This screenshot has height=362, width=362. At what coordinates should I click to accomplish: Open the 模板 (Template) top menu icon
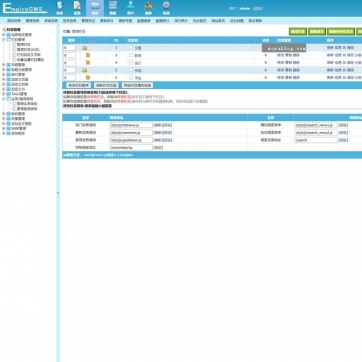point(113,8)
